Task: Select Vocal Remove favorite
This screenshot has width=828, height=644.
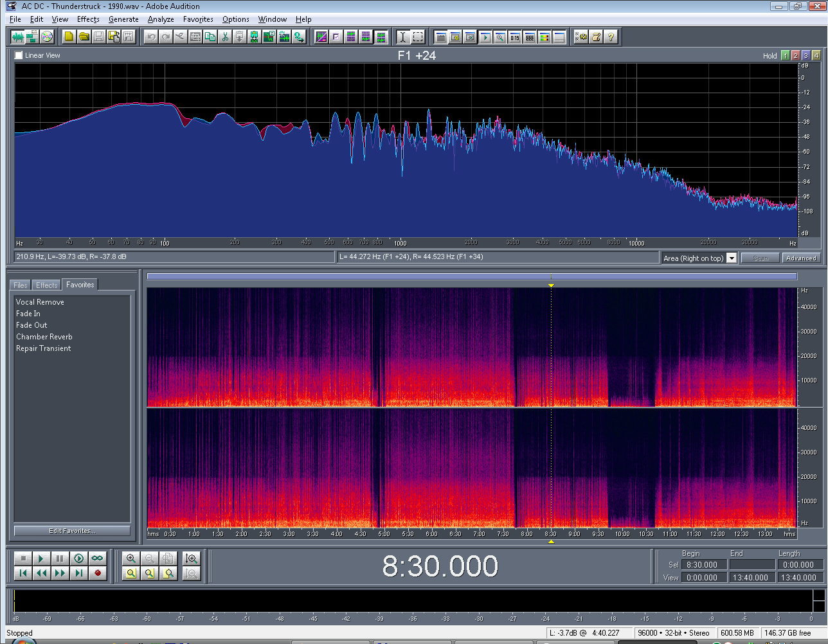Action: coord(40,302)
